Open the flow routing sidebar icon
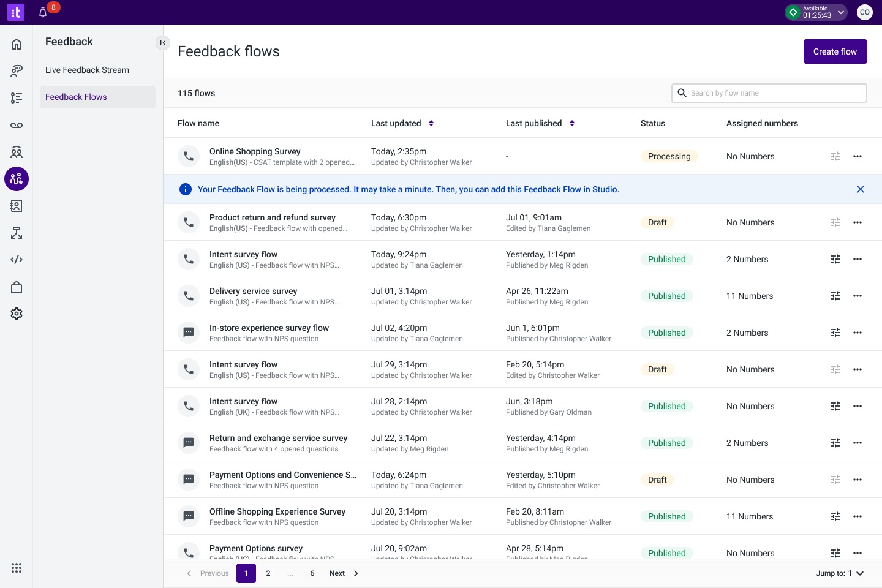 coord(17,233)
